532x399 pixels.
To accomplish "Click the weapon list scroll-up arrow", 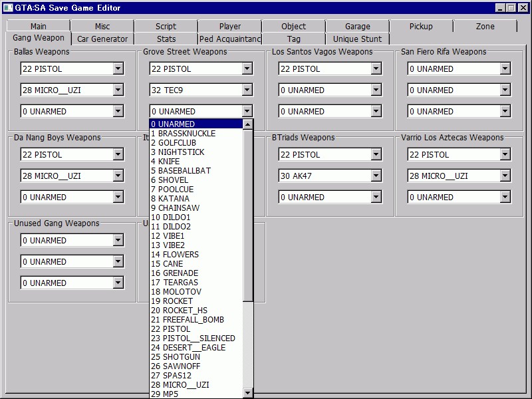I will [248, 124].
